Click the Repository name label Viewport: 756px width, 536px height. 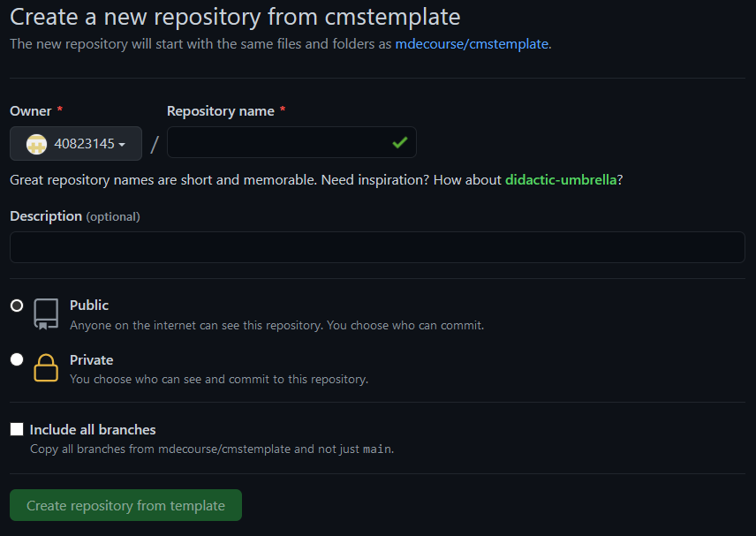coord(220,111)
